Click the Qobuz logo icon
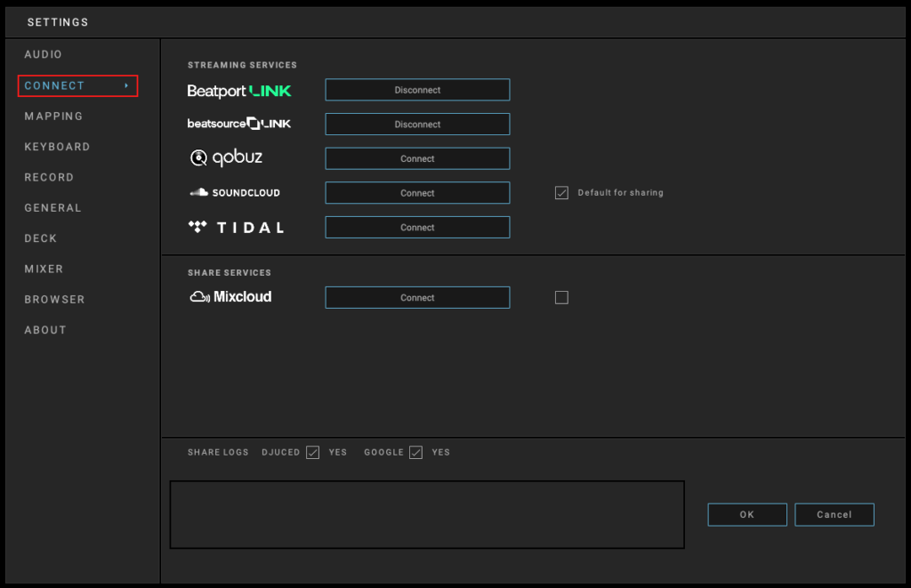 199,158
